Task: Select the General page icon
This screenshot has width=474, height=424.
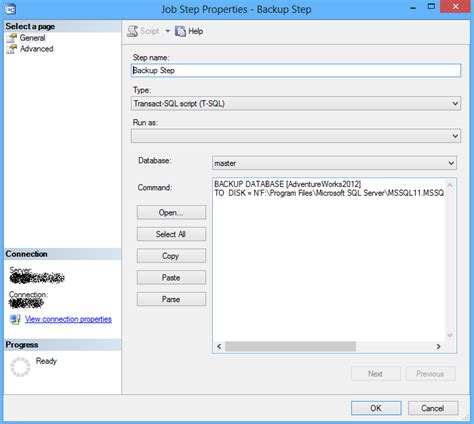Action: tap(12, 38)
